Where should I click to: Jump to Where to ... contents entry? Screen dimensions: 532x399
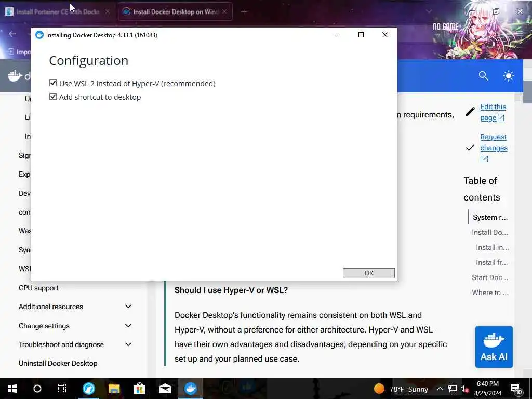[x=490, y=292]
